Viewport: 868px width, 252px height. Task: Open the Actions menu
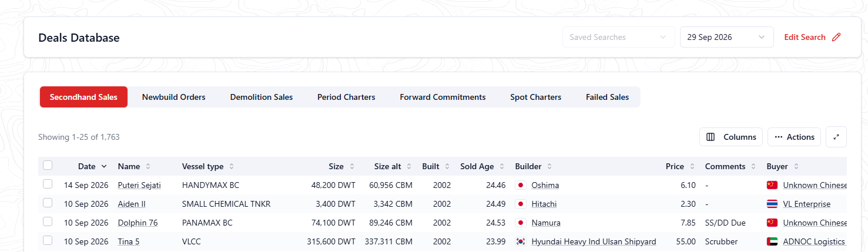pyautogui.click(x=794, y=137)
